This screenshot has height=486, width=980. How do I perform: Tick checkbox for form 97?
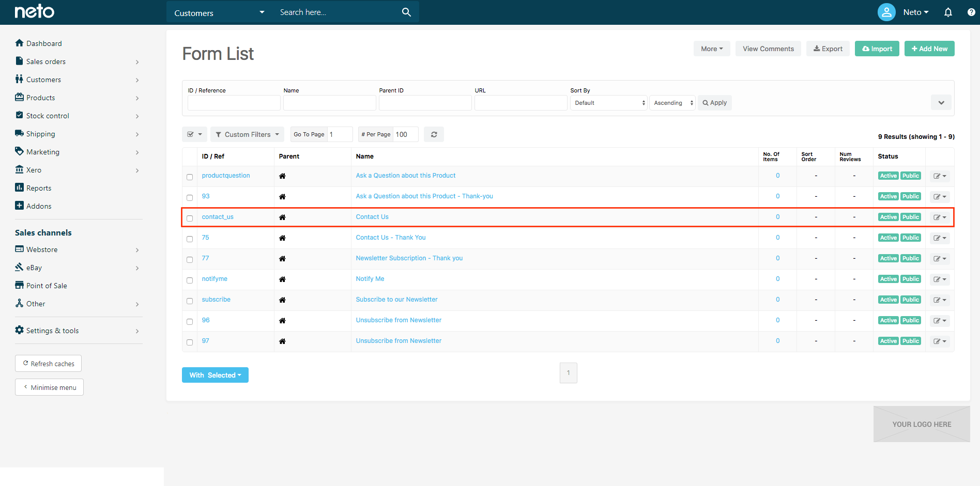pos(190,342)
